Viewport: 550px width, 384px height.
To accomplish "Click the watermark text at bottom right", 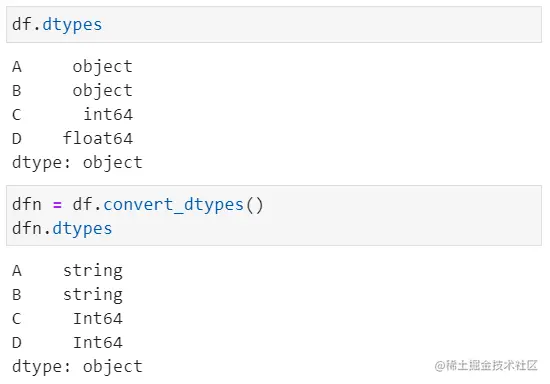I will pos(486,365).
